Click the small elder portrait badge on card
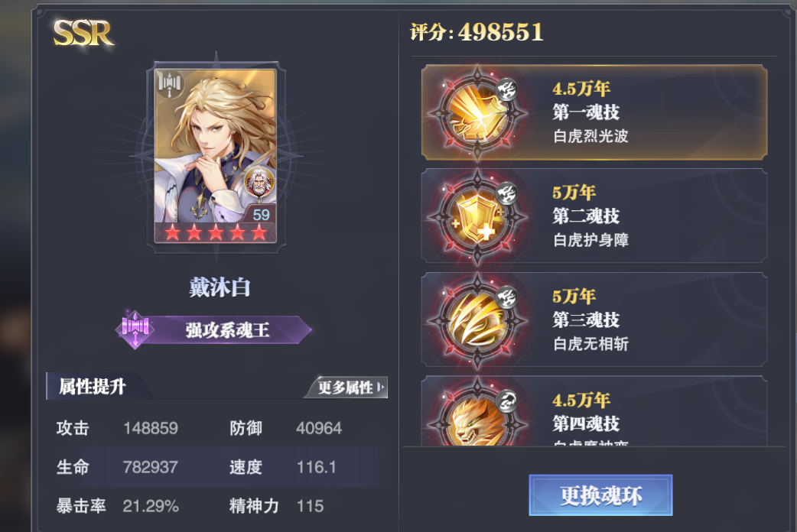 pos(260,182)
